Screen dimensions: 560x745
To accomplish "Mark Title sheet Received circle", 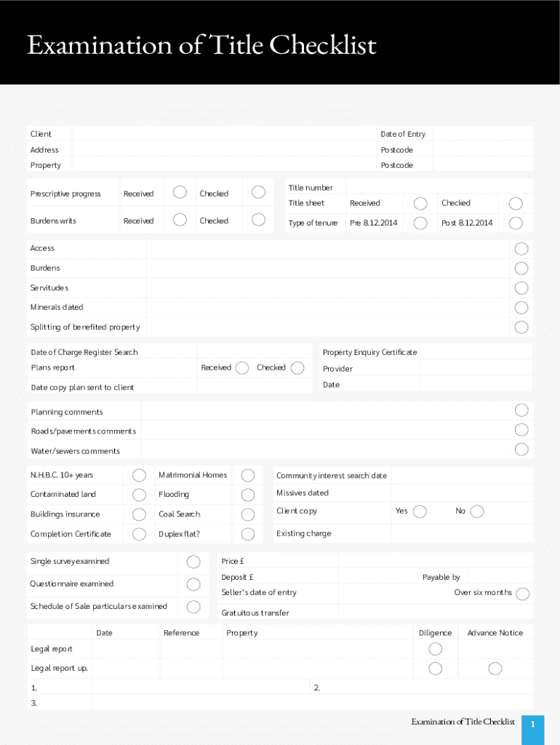I will pos(420,204).
